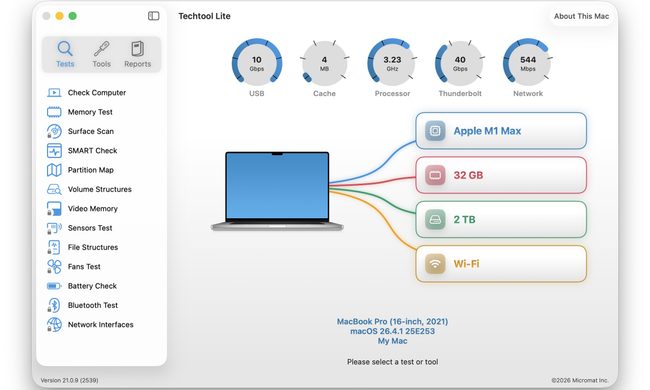The height and width of the screenshot is (390, 650).
Task: Click the Memory Test chip icon
Action: (x=54, y=112)
